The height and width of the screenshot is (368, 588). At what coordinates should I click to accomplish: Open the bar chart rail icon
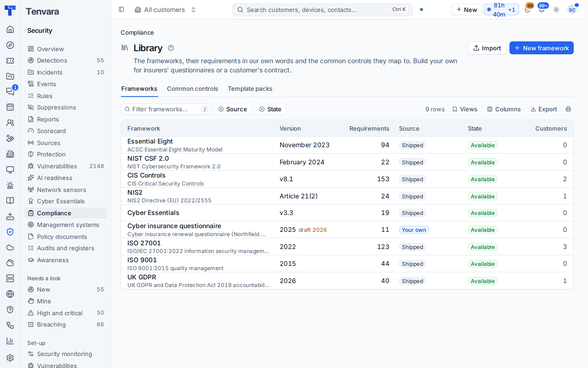(10, 341)
